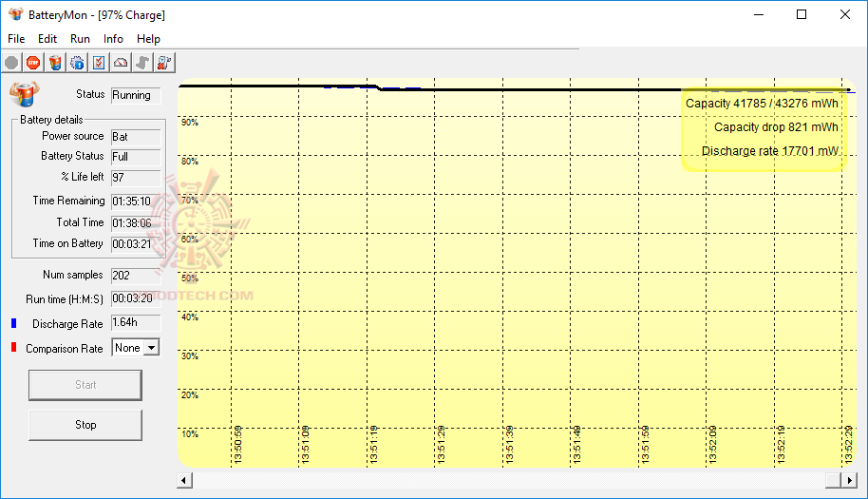Open the checklist toolbar icon

[99, 63]
